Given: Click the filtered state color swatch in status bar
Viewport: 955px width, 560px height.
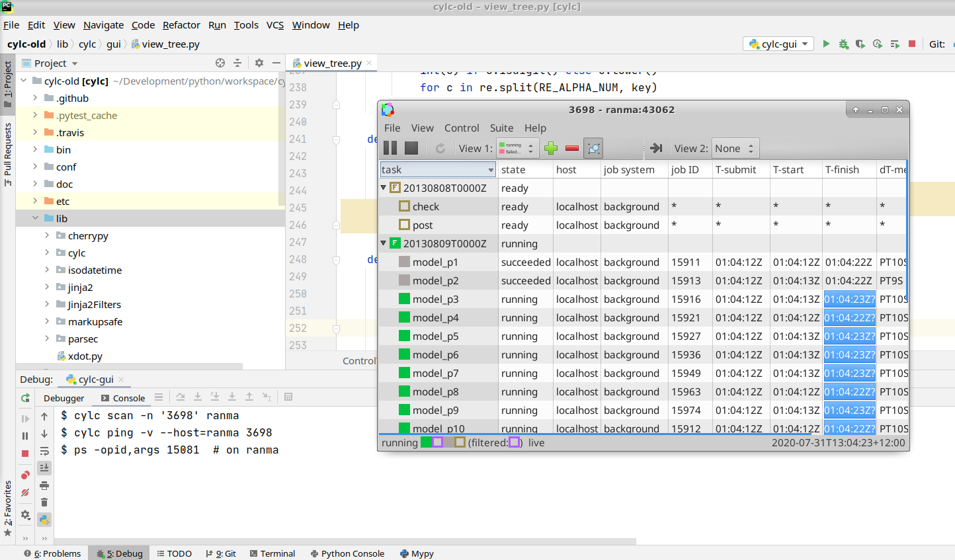Looking at the screenshot, I should point(514,442).
